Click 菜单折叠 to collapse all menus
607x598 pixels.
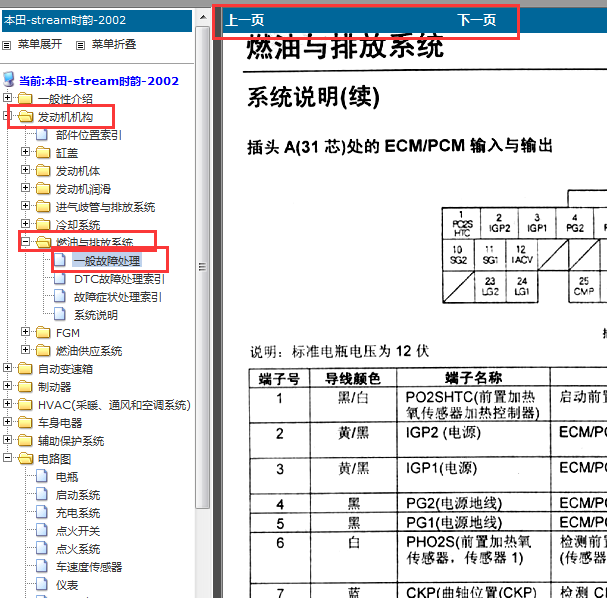click(114, 44)
